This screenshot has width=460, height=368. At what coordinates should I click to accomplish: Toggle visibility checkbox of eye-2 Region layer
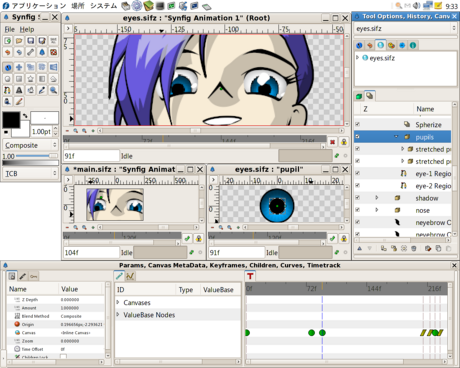(357, 186)
